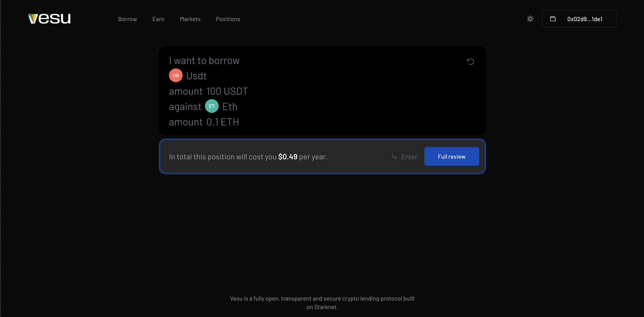
Task: Go to the Earn tab
Action: [x=158, y=19]
